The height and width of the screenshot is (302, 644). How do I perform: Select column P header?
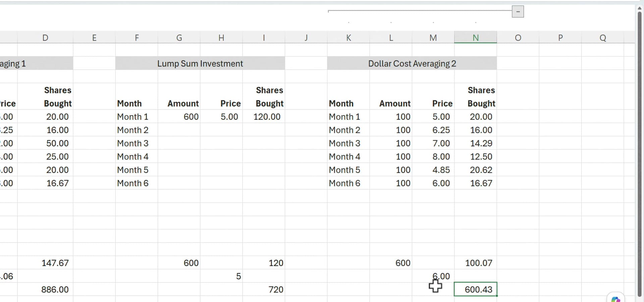click(560, 38)
